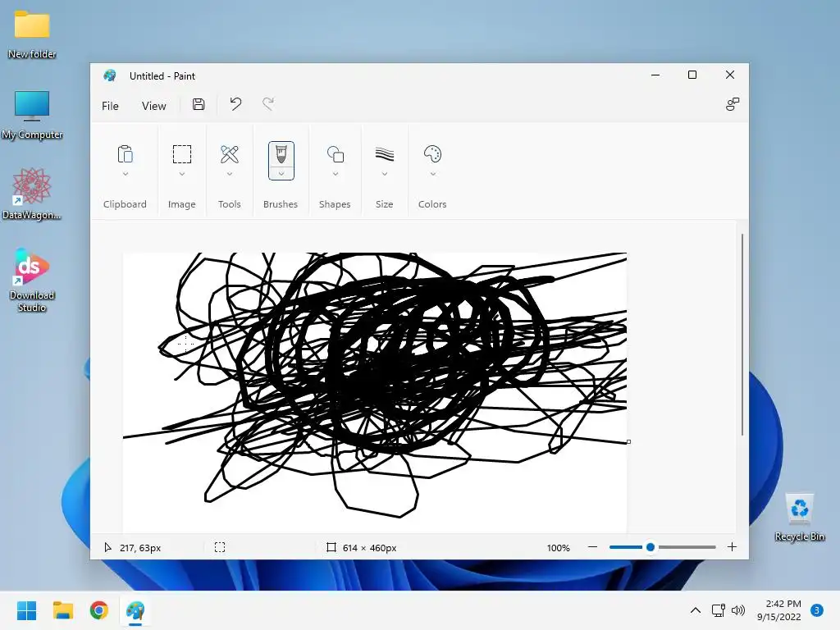This screenshot has width=840, height=630.
Task: Open File Explorer from the taskbar
Action: pyautogui.click(x=63, y=610)
